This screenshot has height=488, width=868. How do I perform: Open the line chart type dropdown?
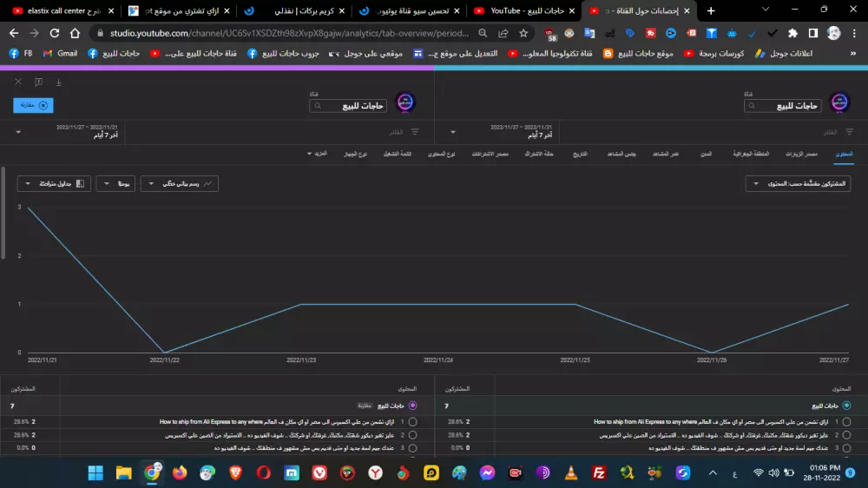180,183
